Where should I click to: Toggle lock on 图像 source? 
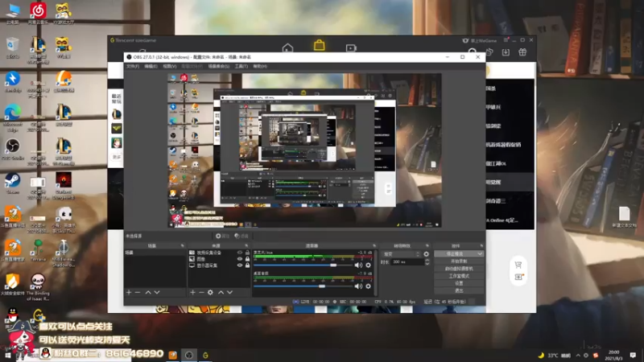(247, 259)
